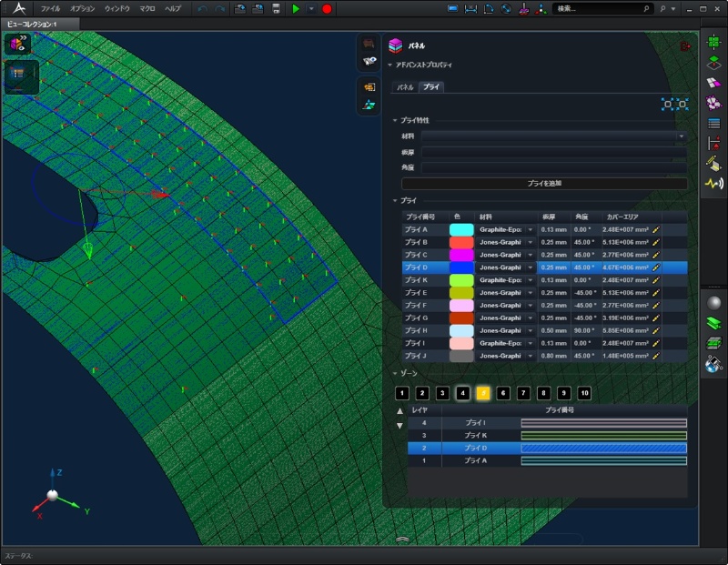Open material dropdown for プライ H row
Screen dimensions: 728x565
[x=531, y=330]
